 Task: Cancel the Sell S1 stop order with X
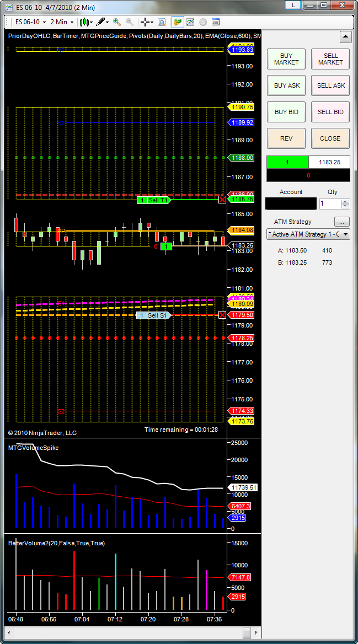click(x=222, y=315)
